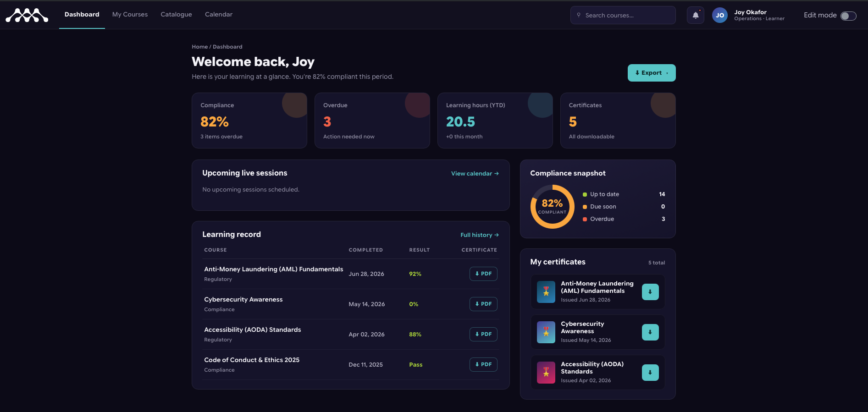Go to the Catalogue tab
The width and height of the screenshot is (868, 412).
coord(177,15)
